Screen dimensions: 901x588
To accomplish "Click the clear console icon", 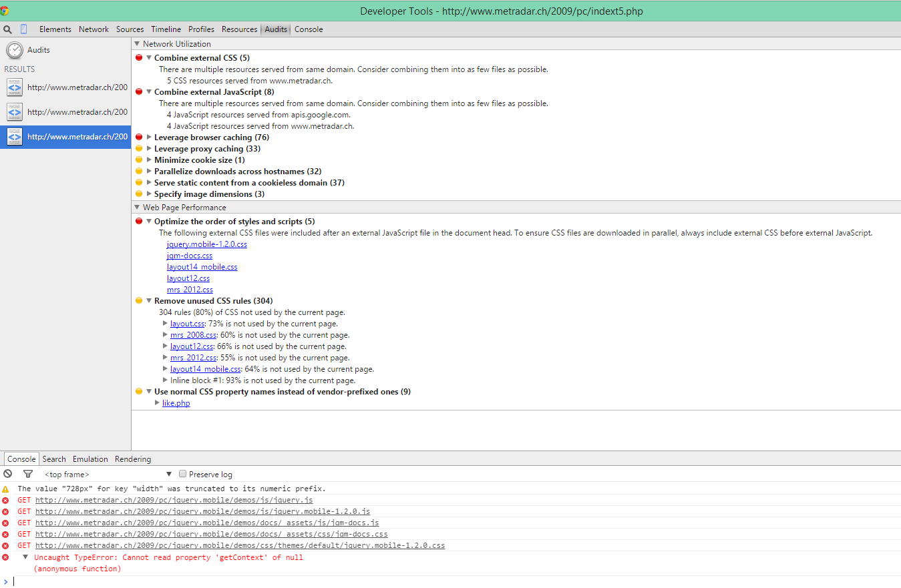I will (7, 474).
